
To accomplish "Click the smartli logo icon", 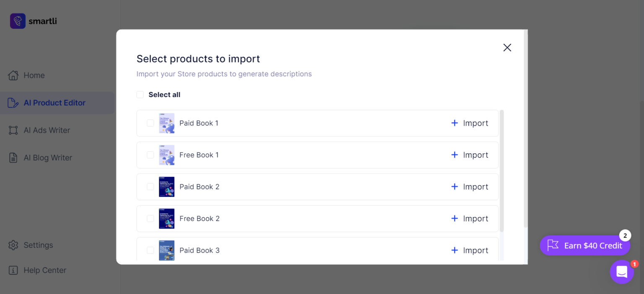I will (18, 21).
